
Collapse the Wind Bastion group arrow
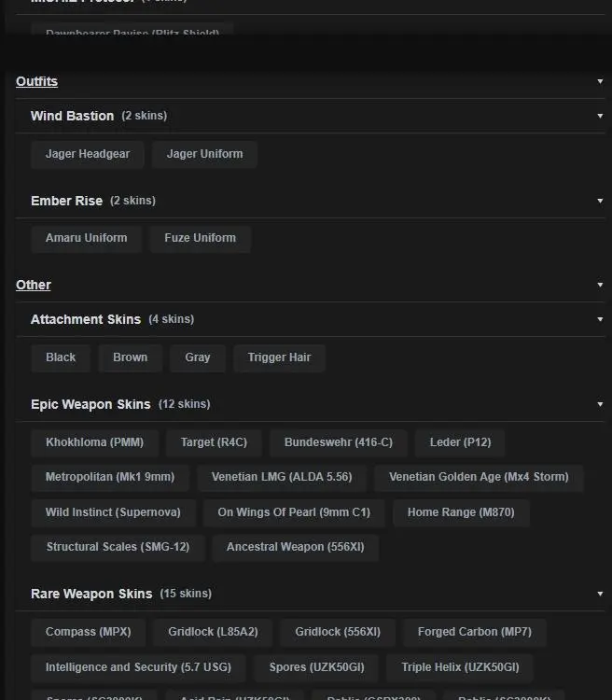pos(600,117)
